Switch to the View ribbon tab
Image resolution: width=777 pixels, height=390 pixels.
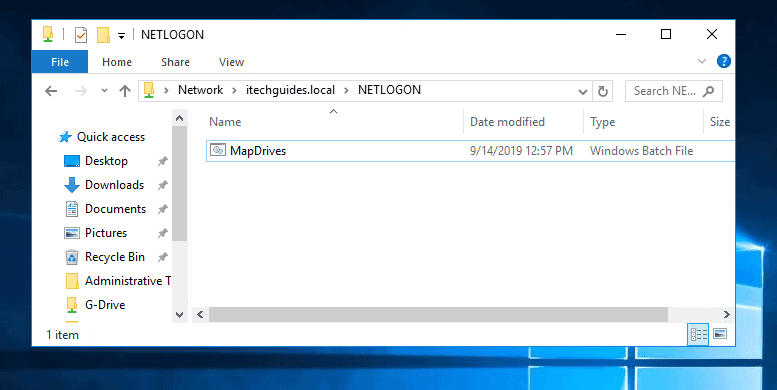coord(231,62)
